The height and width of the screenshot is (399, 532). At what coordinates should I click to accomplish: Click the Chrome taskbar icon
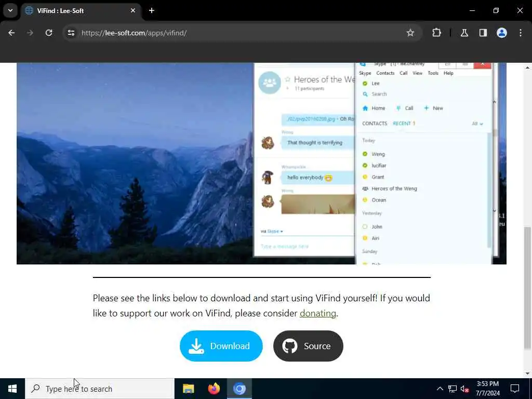click(239, 389)
